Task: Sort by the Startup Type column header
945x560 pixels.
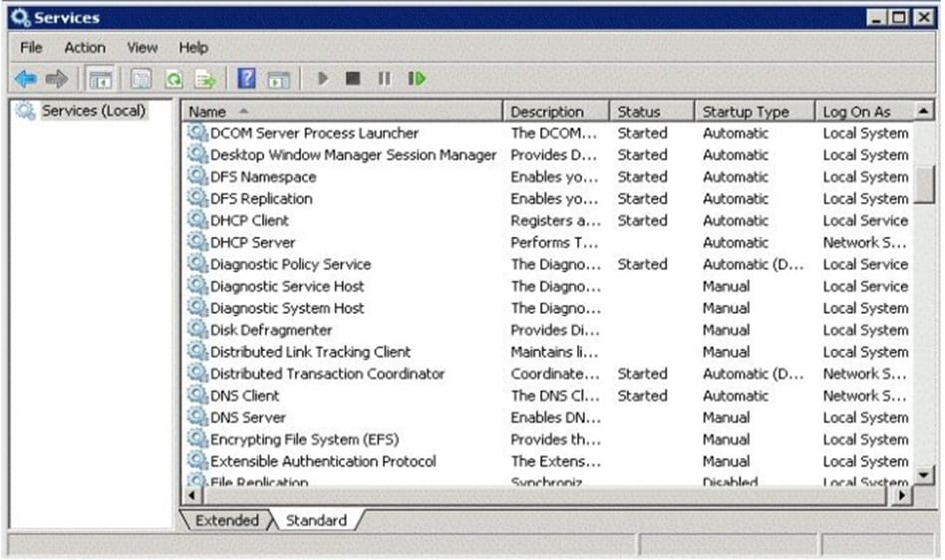Action: coord(745,112)
